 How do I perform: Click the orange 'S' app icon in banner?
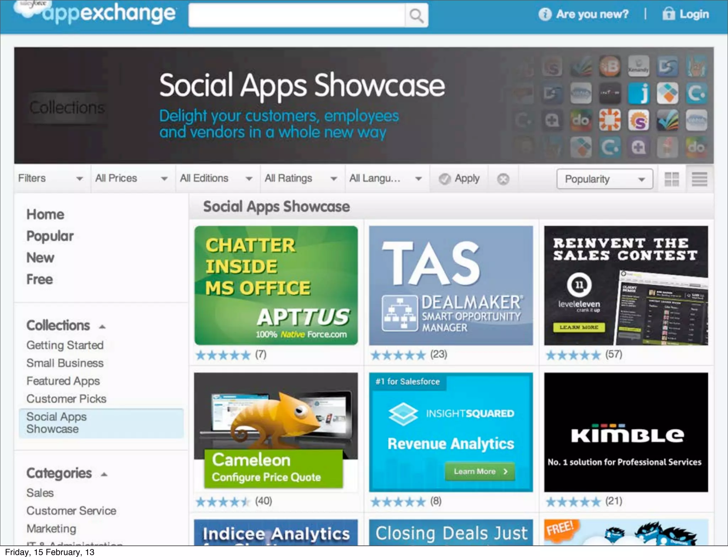pyautogui.click(x=639, y=120)
